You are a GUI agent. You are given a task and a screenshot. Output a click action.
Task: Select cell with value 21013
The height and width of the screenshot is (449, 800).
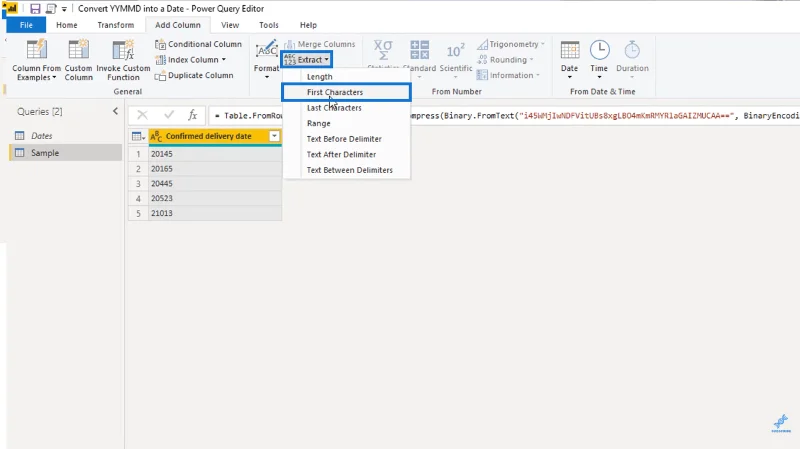tap(215, 213)
